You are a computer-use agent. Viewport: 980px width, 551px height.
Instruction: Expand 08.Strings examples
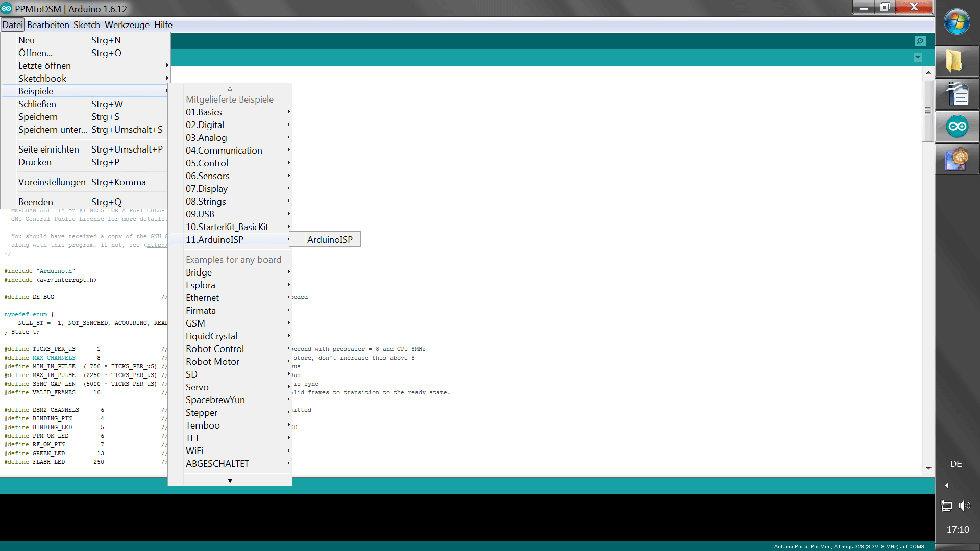[x=230, y=202]
